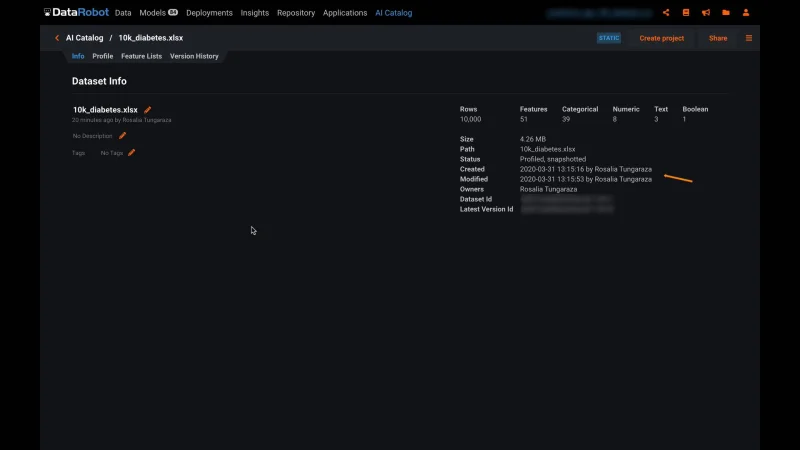Switch to the Feature Lists tab
The image size is (800, 450).
point(141,56)
